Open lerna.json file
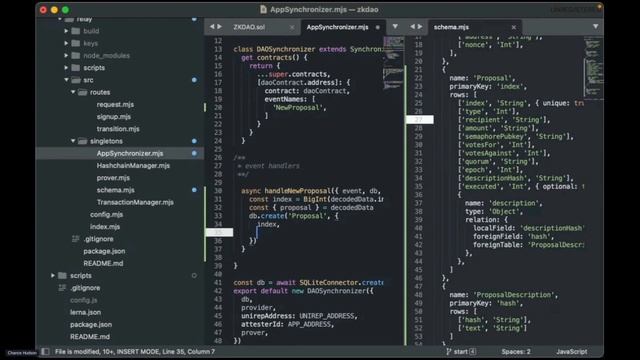640x360 pixels. tap(85, 312)
